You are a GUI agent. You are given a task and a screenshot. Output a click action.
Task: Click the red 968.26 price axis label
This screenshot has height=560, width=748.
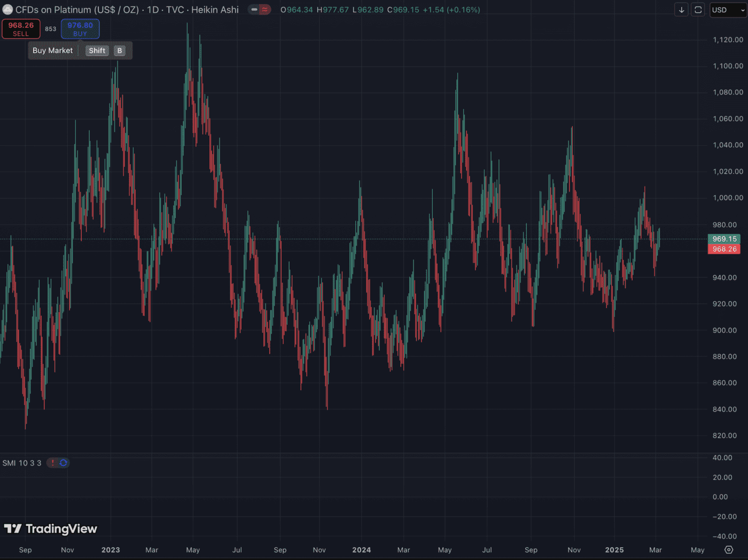tap(724, 249)
